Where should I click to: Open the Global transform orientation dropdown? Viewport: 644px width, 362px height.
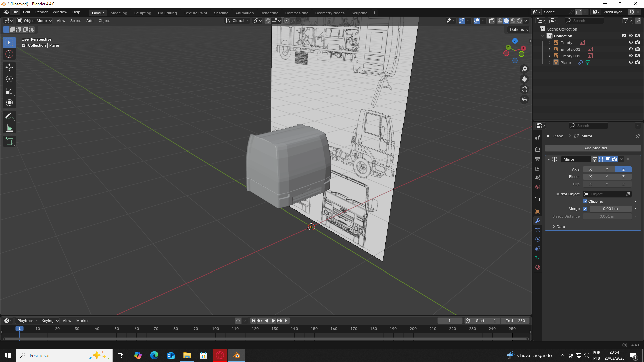click(x=238, y=21)
